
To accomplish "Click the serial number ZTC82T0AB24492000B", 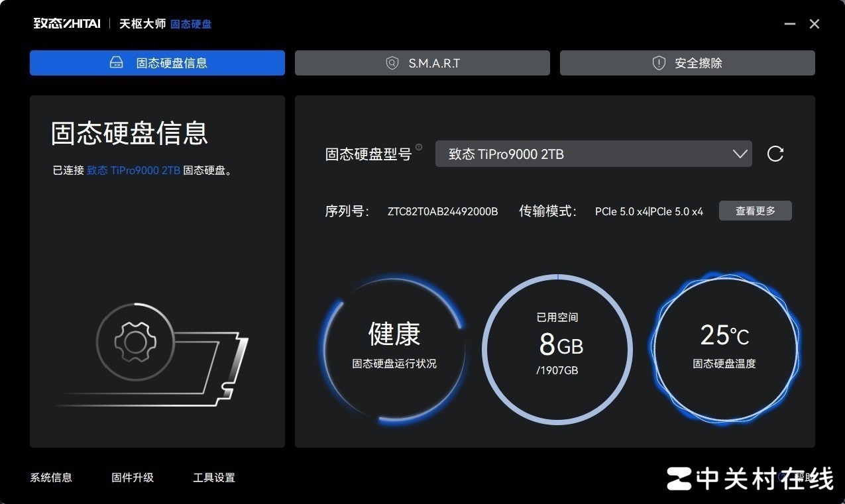I will pos(443,211).
